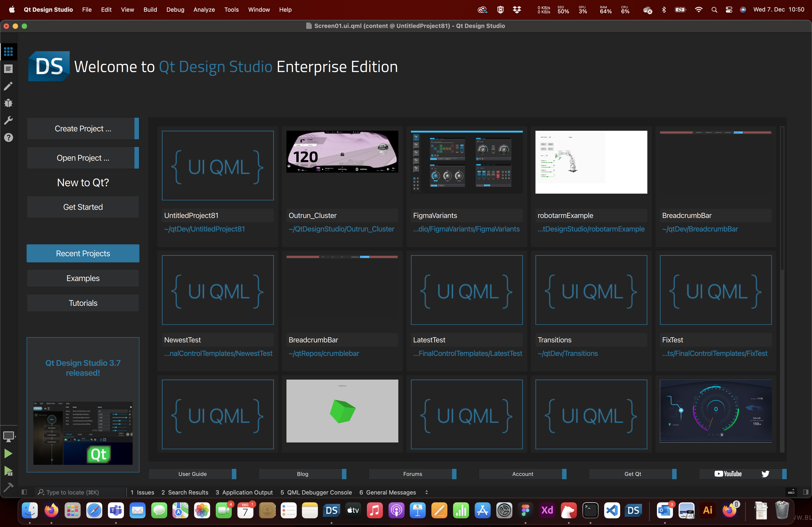The height and width of the screenshot is (527, 812).
Task: Switch to Welcome mode grid icon
Action: click(x=8, y=51)
